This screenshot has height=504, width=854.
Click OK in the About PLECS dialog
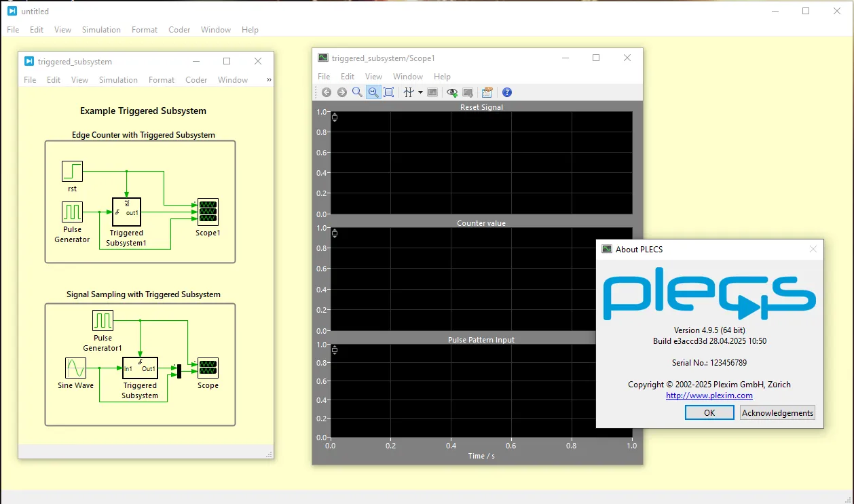pyautogui.click(x=709, y=412)
